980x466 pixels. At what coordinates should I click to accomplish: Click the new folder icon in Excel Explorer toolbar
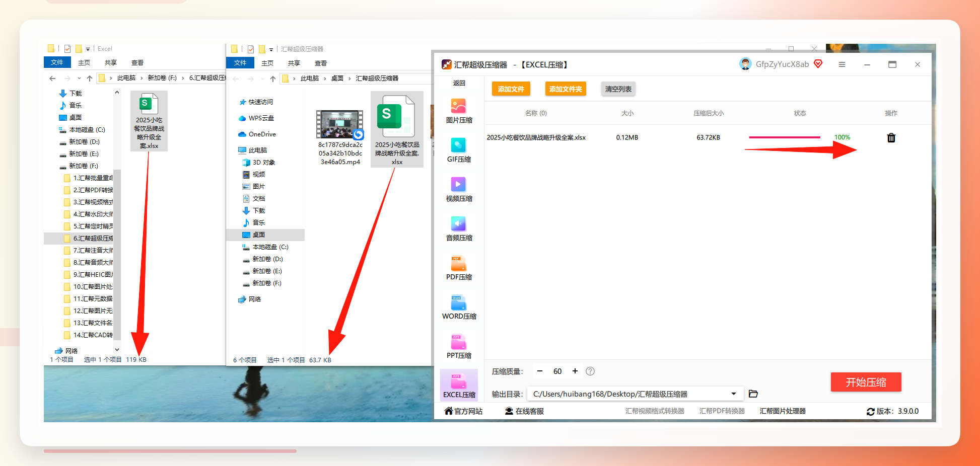tap(79, 49)
